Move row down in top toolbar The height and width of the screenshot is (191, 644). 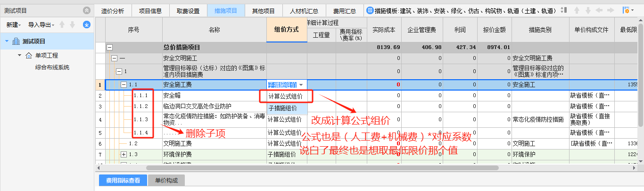click(589, 10)
